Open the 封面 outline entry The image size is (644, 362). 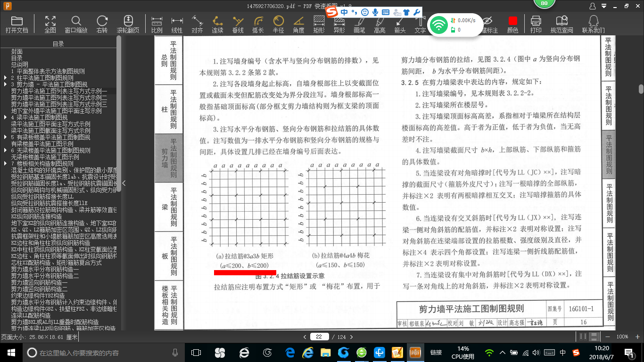coord(17,51)
